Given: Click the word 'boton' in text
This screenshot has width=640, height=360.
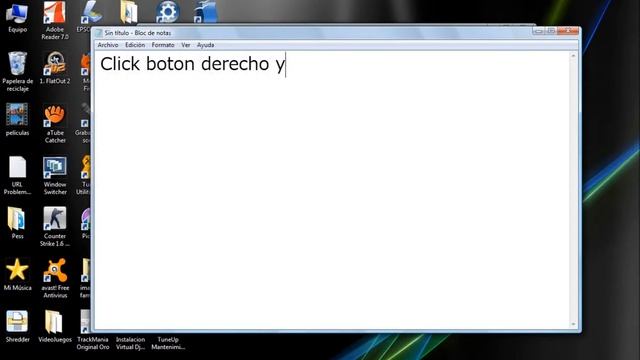Looking at the screenshot, I should tap(170, 64).
